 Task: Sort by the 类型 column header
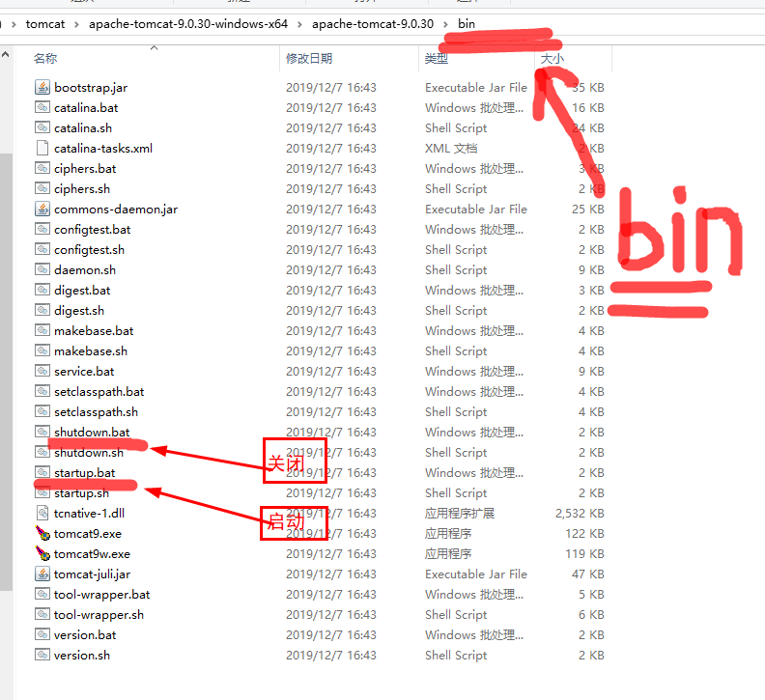click(x=437, y=59)
